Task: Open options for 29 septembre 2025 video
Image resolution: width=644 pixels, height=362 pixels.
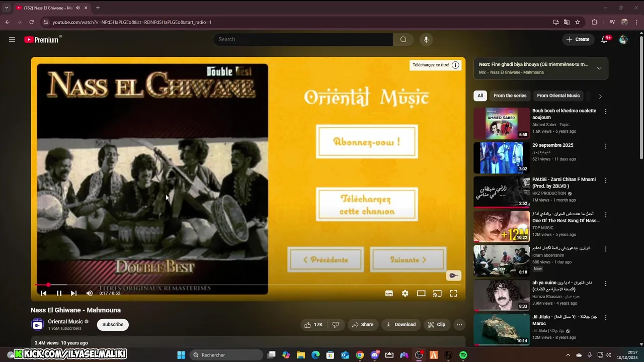Action: [606, 146]
